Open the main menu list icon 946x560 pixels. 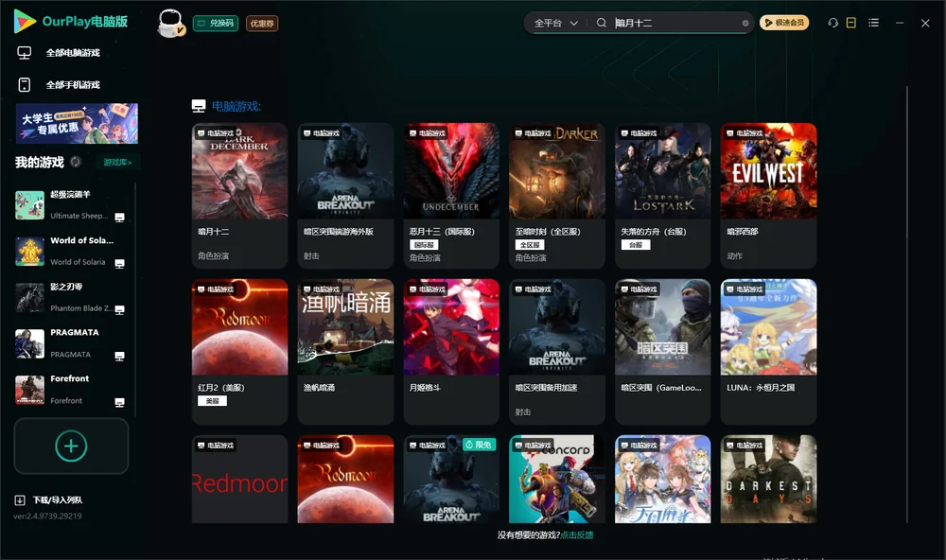tap(873, 23)
